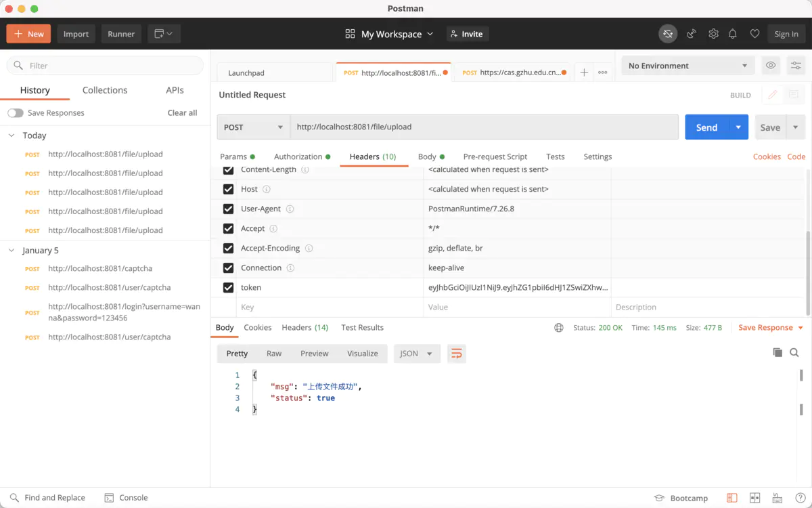Open the My Workspace switcher
Screen dimensions: 812x508
coord(389,34)
